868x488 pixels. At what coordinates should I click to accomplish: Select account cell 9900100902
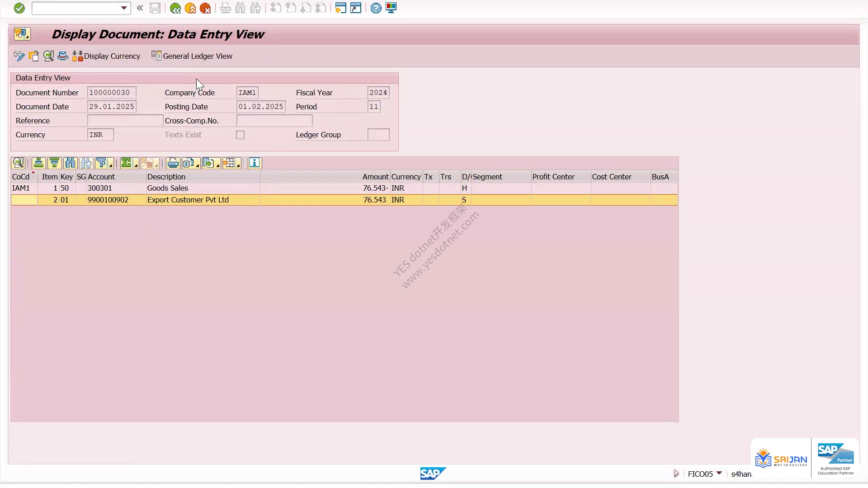tap(116, 200)
